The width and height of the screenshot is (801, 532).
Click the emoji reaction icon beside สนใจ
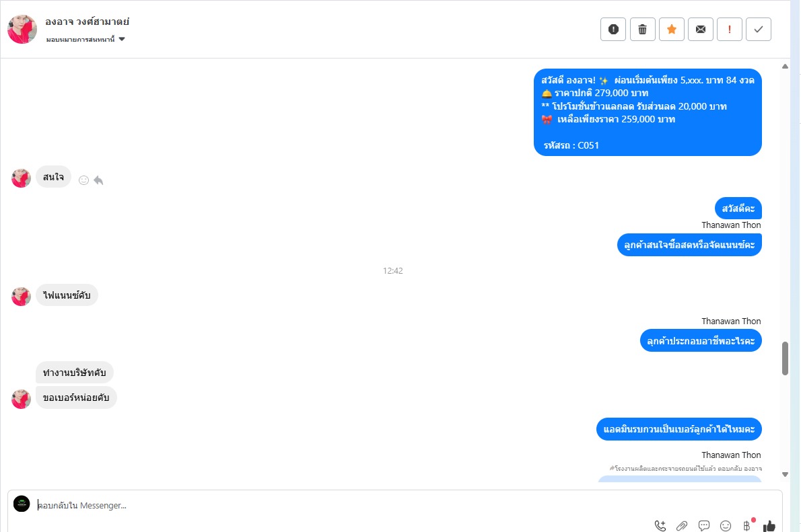coord(83,180)
